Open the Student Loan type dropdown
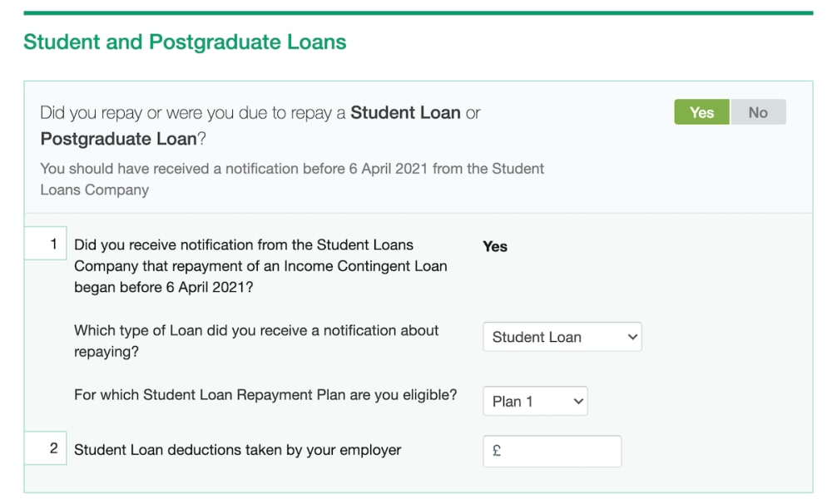This screenshot has height=504, width=832. 562,337
